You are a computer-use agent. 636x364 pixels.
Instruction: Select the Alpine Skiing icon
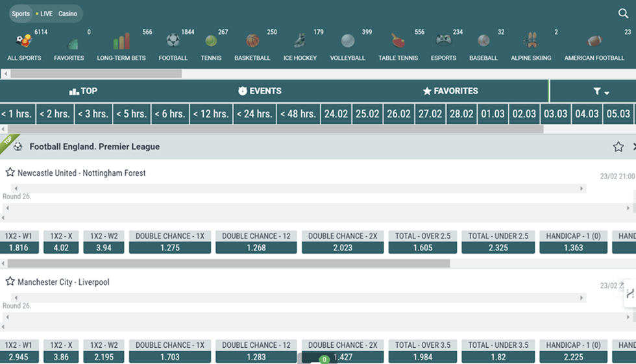coord(531,40)
